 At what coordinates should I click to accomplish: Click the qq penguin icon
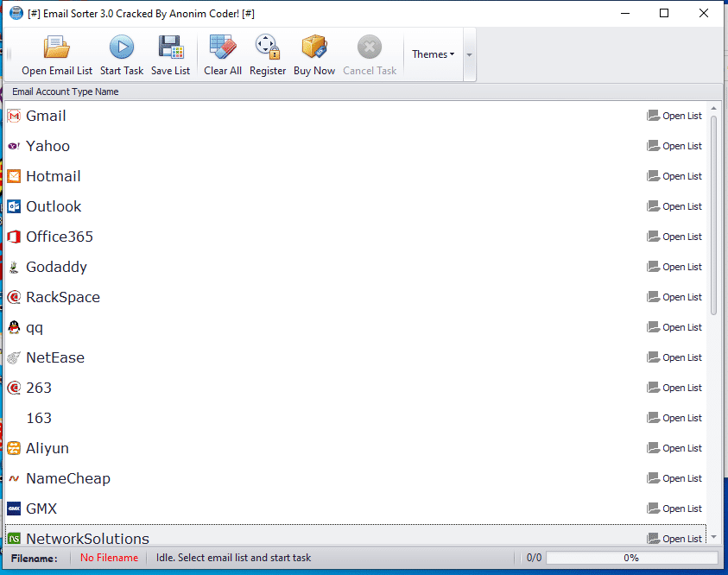(14, 327)
